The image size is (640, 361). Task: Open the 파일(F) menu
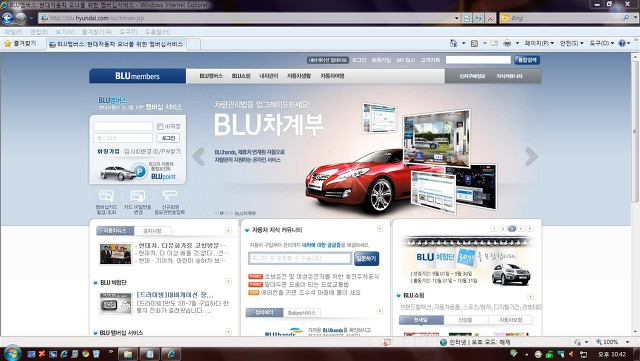tap(13, 31)
